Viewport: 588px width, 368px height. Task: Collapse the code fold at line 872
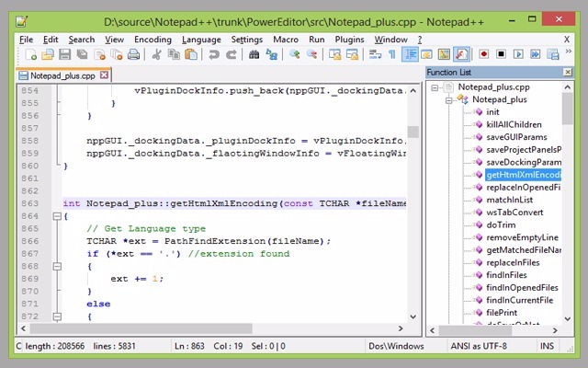[x=57, y=316]
